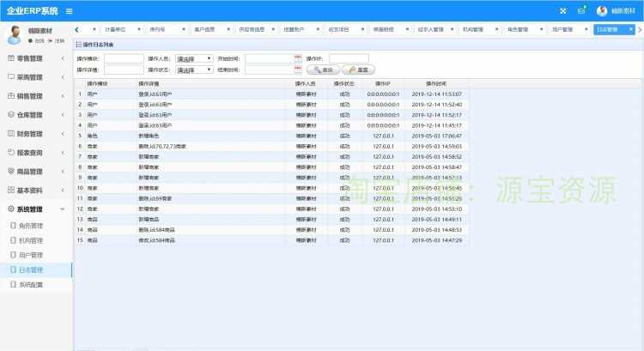Image resolution: width=644 pixels, height=351 pixels.
Task: Switch to the 机构管理 tab
Action: click(473, 29)
